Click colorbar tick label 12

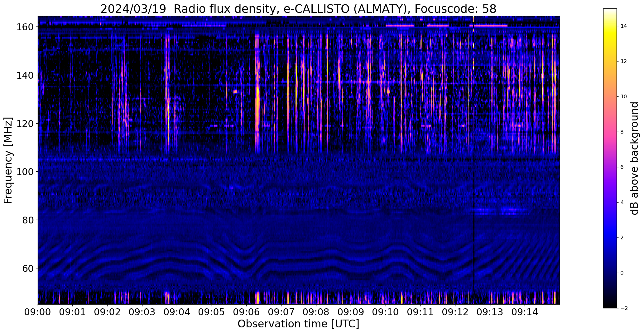(x=623, y=61)
